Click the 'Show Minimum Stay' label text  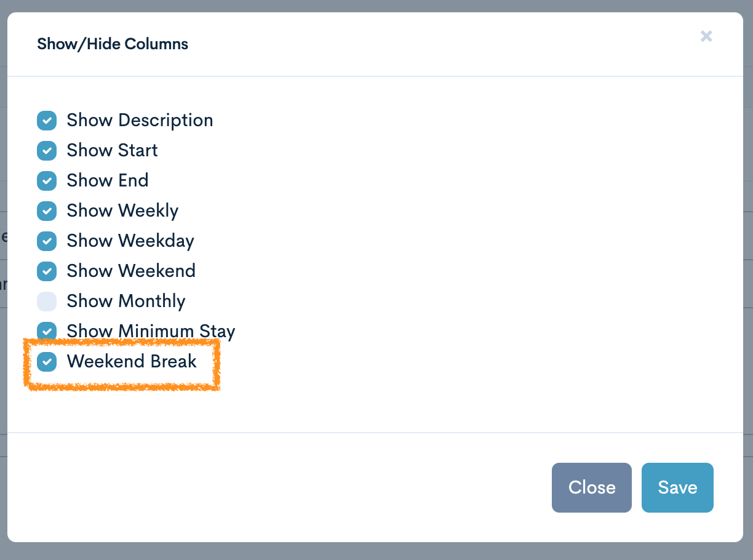point(151,332)
